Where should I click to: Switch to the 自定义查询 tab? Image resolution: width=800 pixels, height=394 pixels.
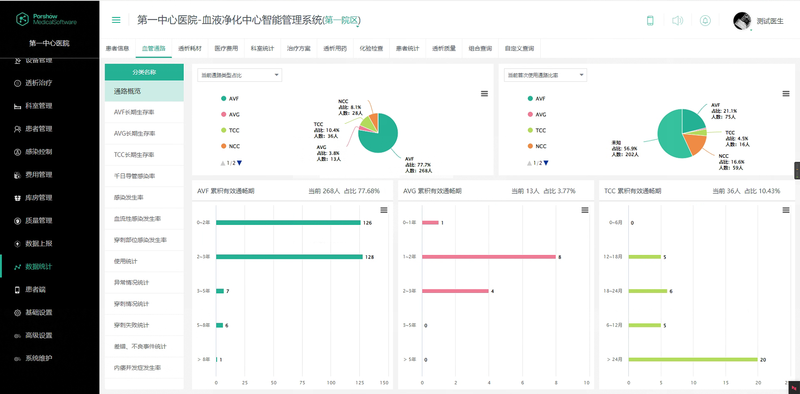519,48
